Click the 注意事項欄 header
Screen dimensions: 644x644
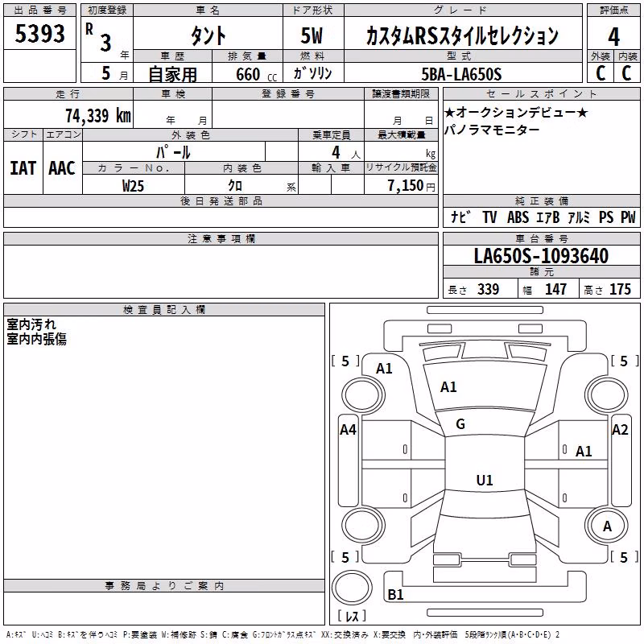point(221,238)
